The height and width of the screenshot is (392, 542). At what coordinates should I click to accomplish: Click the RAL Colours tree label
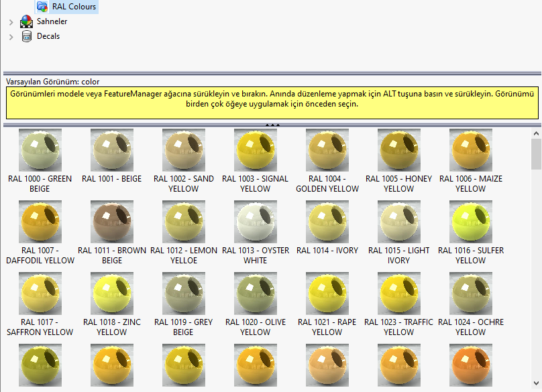(74, 7)
